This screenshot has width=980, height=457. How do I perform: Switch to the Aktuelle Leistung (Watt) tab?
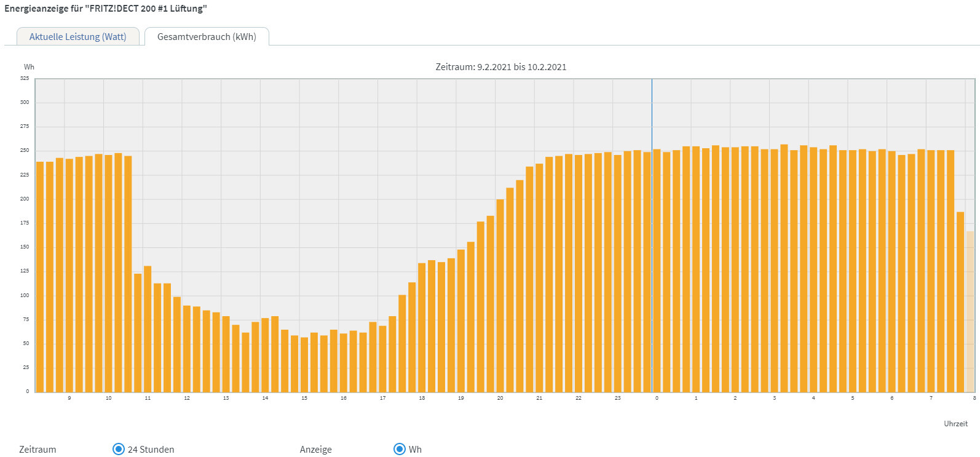point(77,37)
